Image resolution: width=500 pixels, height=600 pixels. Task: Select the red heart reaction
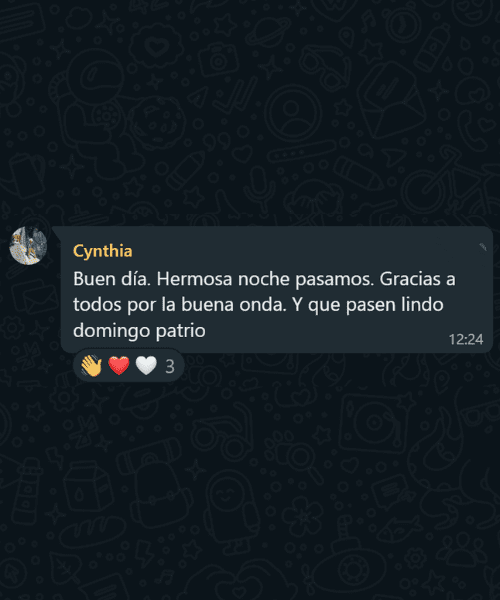(x=119, y=365)
